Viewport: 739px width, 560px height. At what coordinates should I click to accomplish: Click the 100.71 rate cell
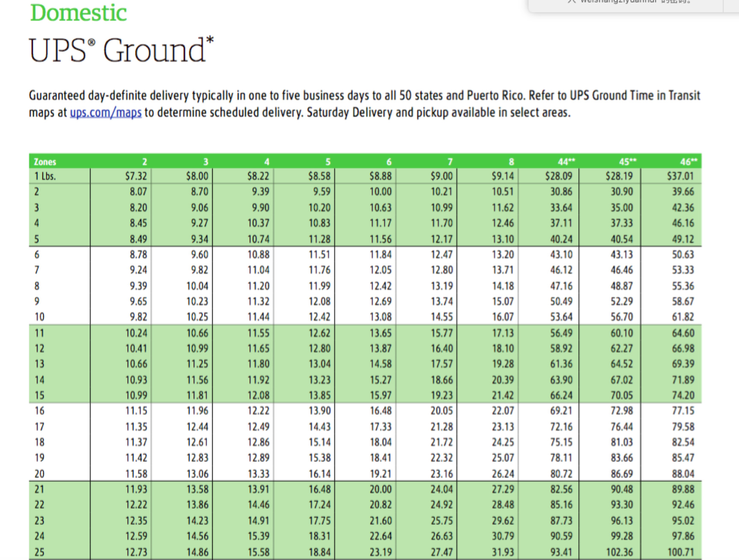click(x=680, y=552)
